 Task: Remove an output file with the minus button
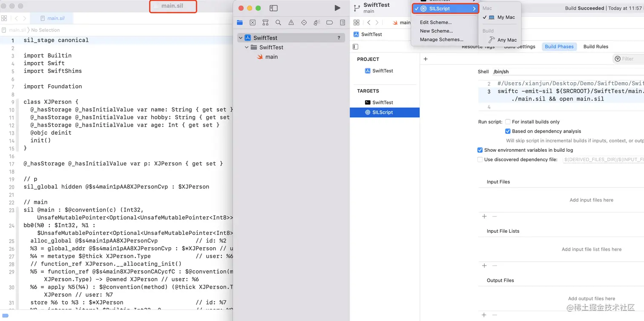pyautogui.click(x=494, y=315)
